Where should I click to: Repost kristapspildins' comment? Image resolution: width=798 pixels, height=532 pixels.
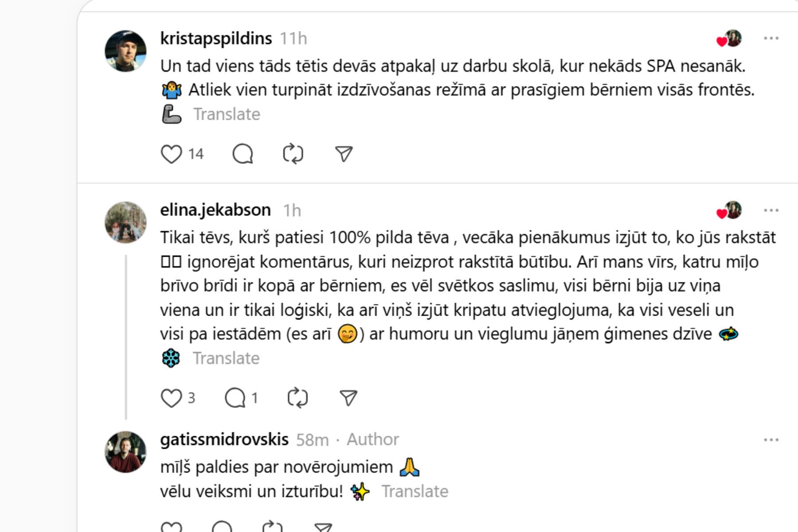[x=293, y=154]
